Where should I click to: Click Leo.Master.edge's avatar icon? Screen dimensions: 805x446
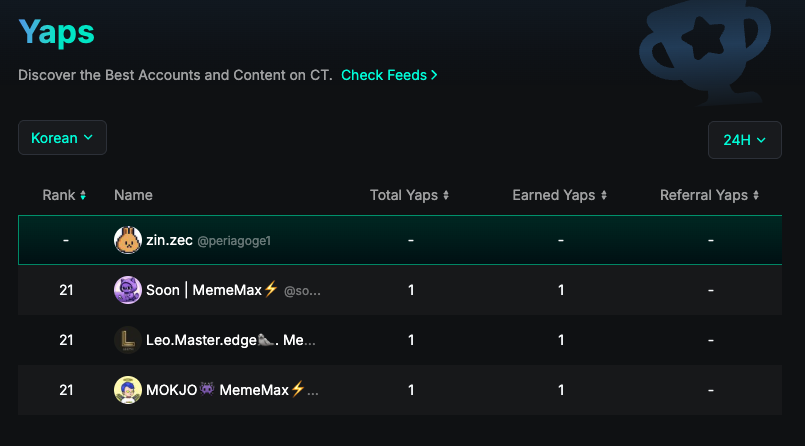tap(128, 340)
